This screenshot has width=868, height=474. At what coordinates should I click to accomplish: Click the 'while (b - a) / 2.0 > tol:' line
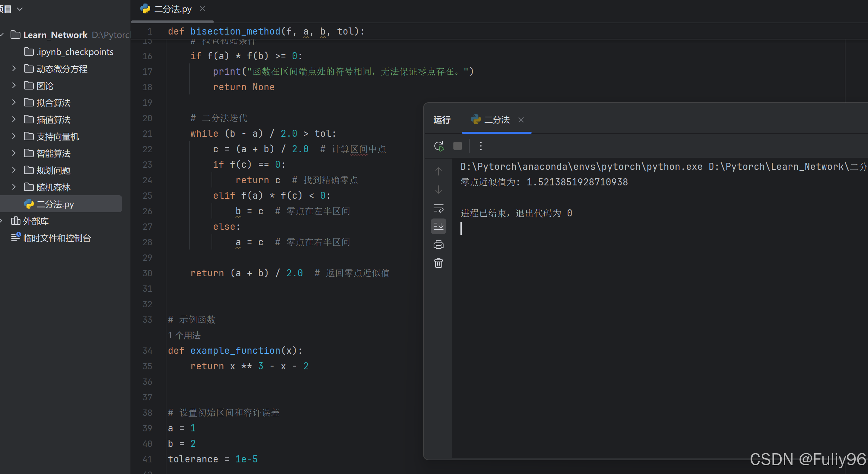coord(263,134)
